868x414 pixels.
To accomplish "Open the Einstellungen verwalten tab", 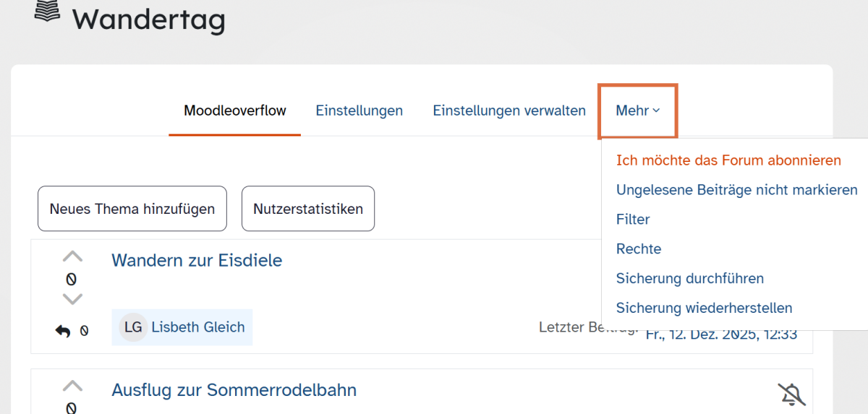I will (x=509, y=111).
